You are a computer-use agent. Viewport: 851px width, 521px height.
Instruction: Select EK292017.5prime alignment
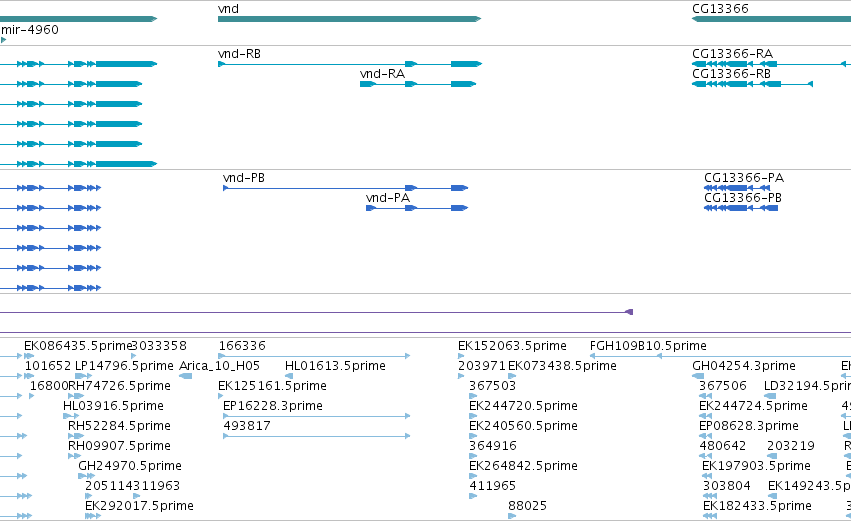[x=93, y=516]
